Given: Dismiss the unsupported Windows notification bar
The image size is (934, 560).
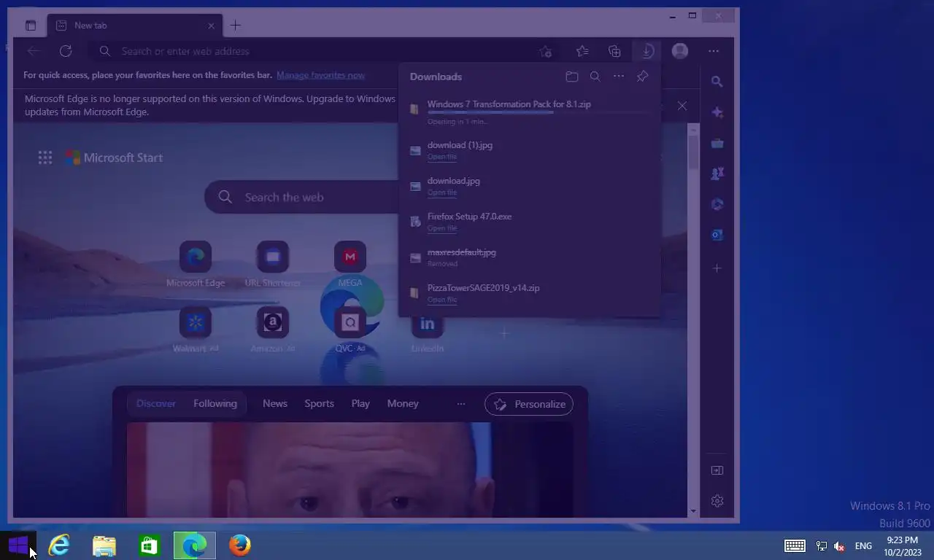Looking at the screenshot, I should 682,106.
